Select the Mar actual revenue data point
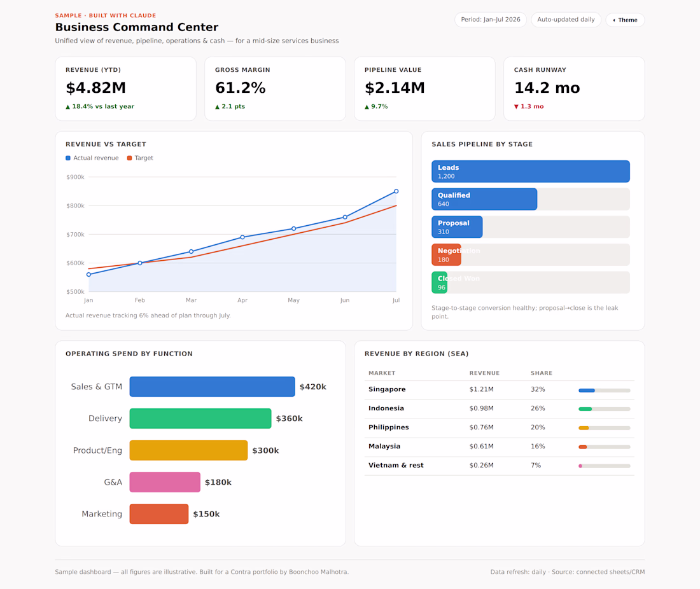The height and width of the screenshot is (589, 700). 191,252
